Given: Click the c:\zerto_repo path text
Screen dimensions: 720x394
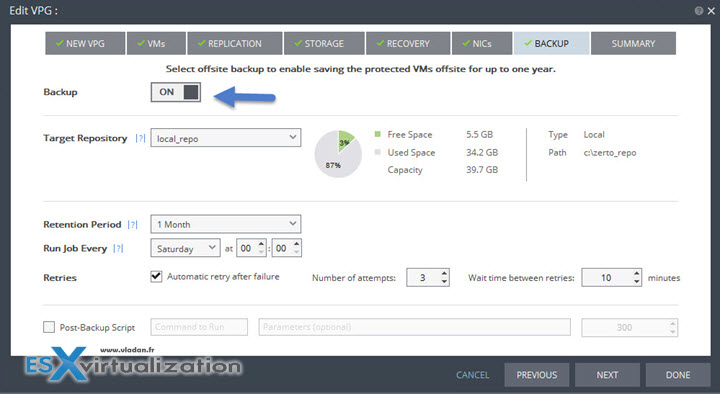Looking at the screenshot, I should [x=610, y=152].
